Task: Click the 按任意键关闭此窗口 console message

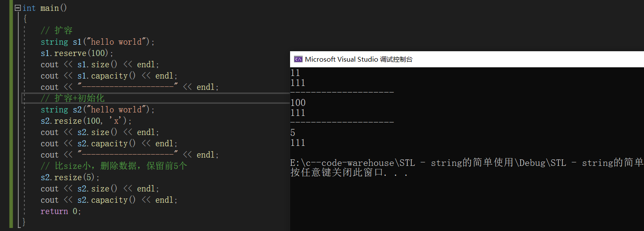Action: coord(349,172)
